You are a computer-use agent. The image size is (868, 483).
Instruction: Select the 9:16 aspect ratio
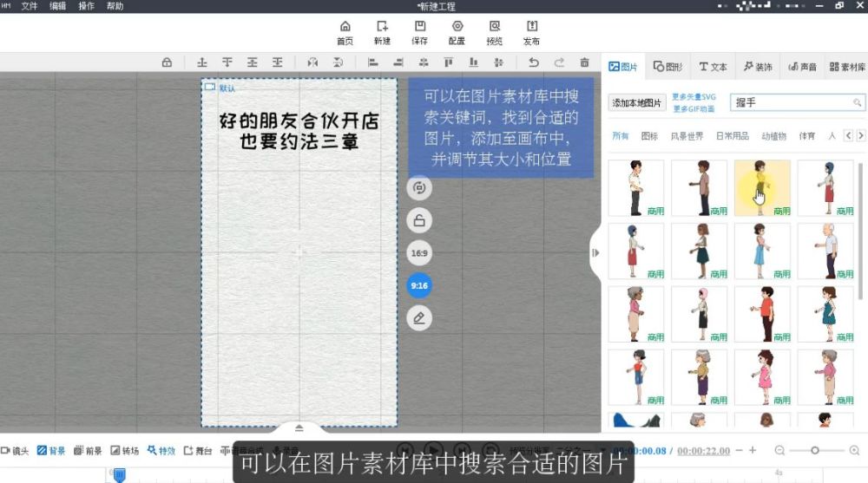pyautogui.click(x=419, y=285)
